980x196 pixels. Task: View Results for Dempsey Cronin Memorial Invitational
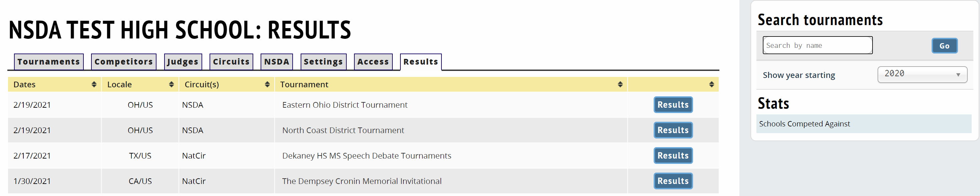pos(673,181)
